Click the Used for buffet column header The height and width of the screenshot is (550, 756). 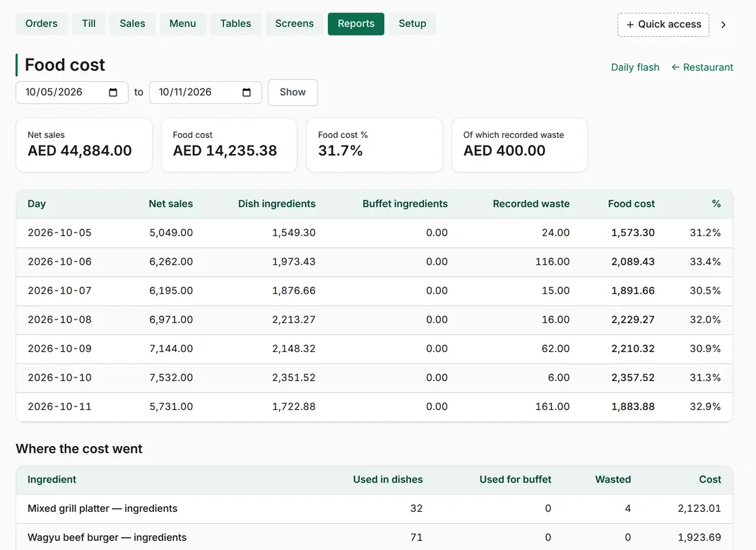tap(515, 480)
